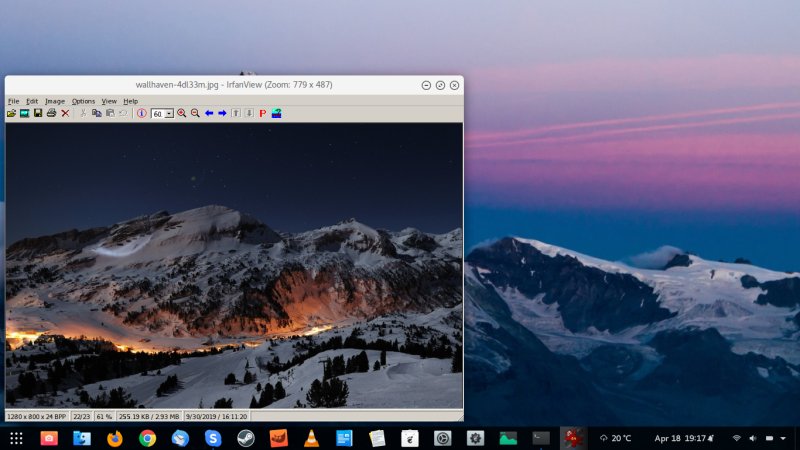Click status bar size 255.19 KB / 2.93 MB

[149, 416]
